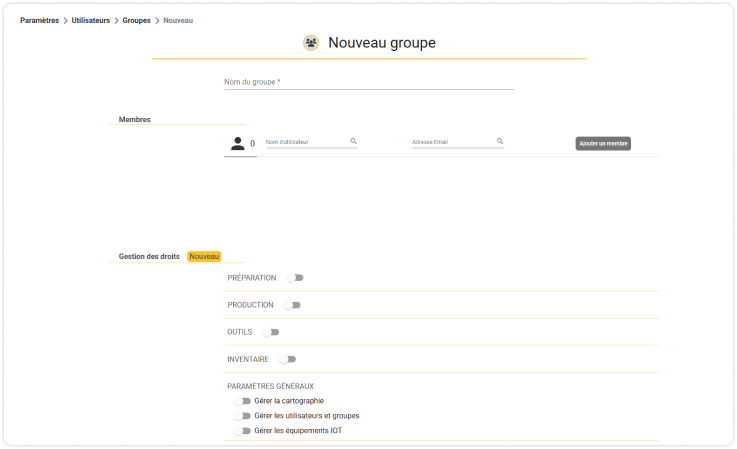Click the Ajouter un membre button
737x449 pixels.
603,143
